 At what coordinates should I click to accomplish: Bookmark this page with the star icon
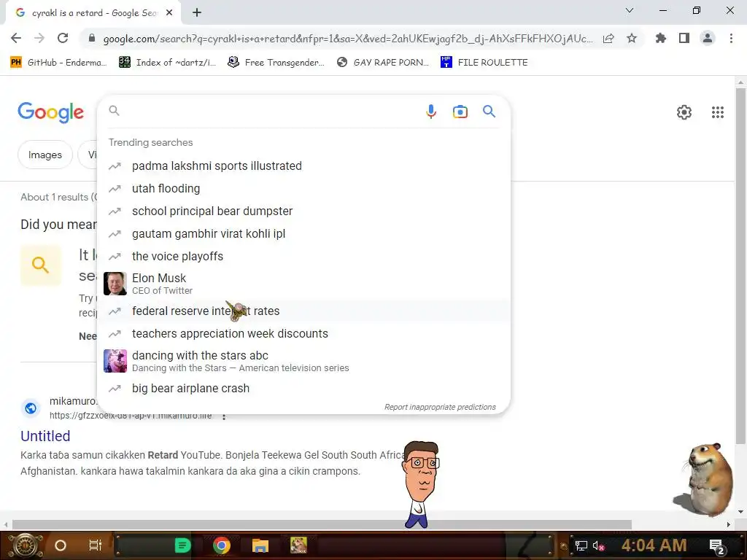click(632, 38)
